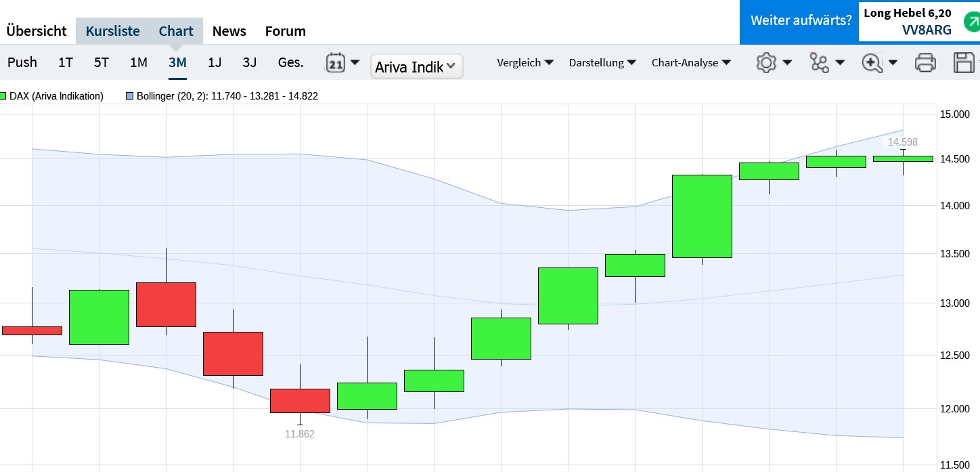Click the green DAX legend square
980x472 pixels.
tap(3, 96)
